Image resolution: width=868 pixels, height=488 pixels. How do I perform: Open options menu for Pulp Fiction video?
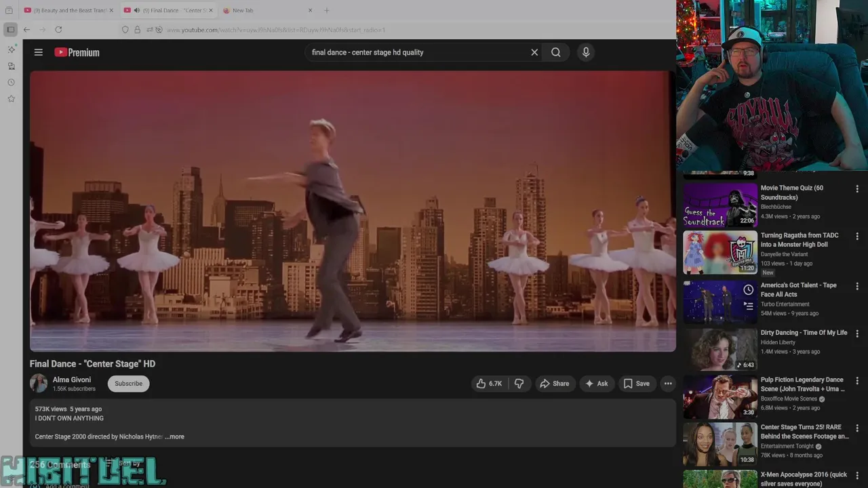pyautogui.click(x=857, y=381)
